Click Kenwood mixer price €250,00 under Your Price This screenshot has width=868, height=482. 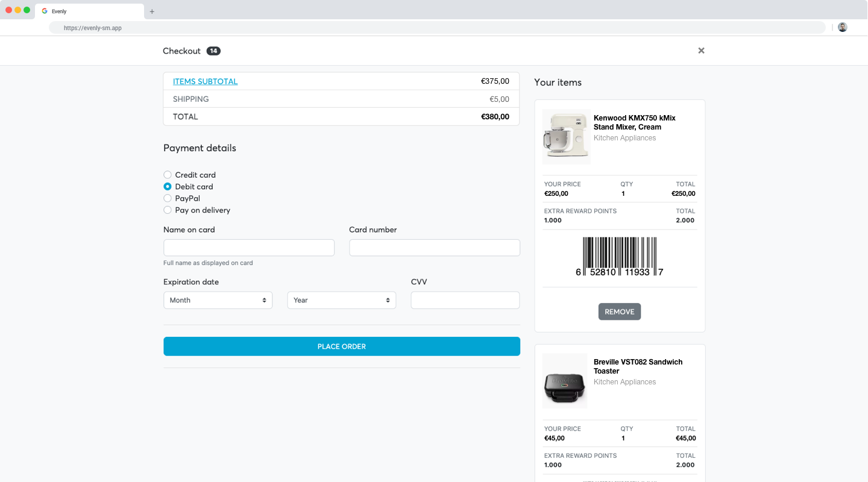[556, 194]
